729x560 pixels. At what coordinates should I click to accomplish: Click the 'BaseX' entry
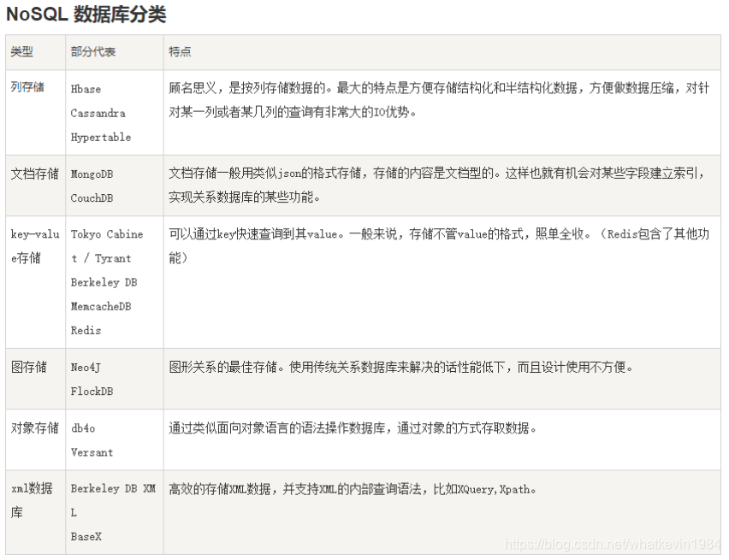86,537
